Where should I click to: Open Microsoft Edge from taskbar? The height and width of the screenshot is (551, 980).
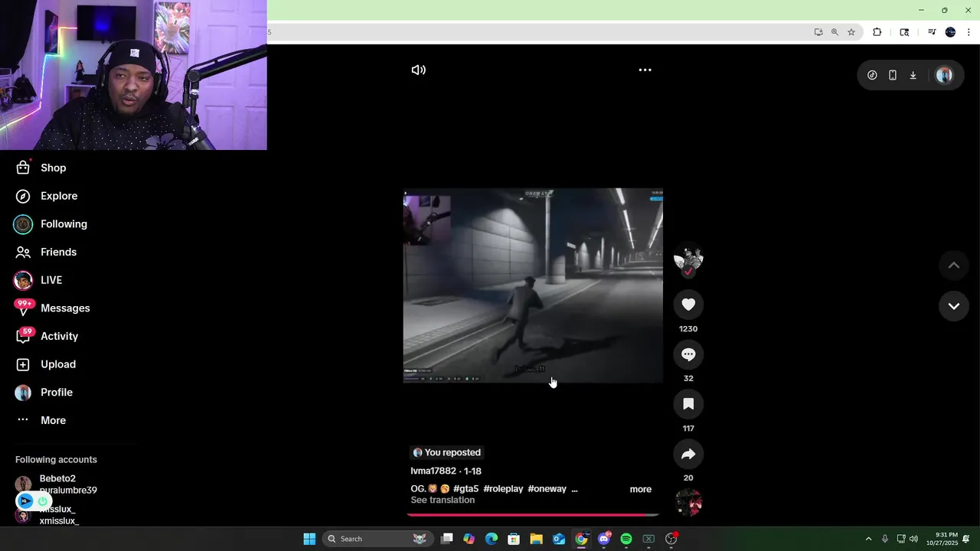click(492, 539)
